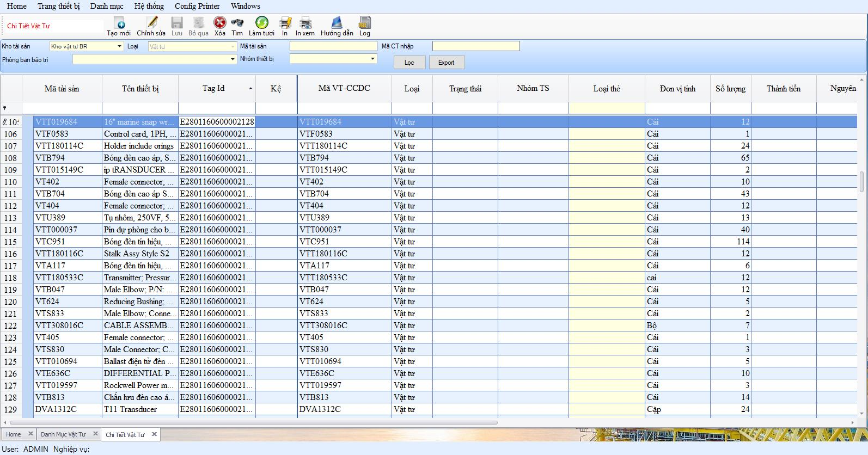Screen dimensions: 868x455
Task: Open the Danh mục menu
Action: (107, 6)
